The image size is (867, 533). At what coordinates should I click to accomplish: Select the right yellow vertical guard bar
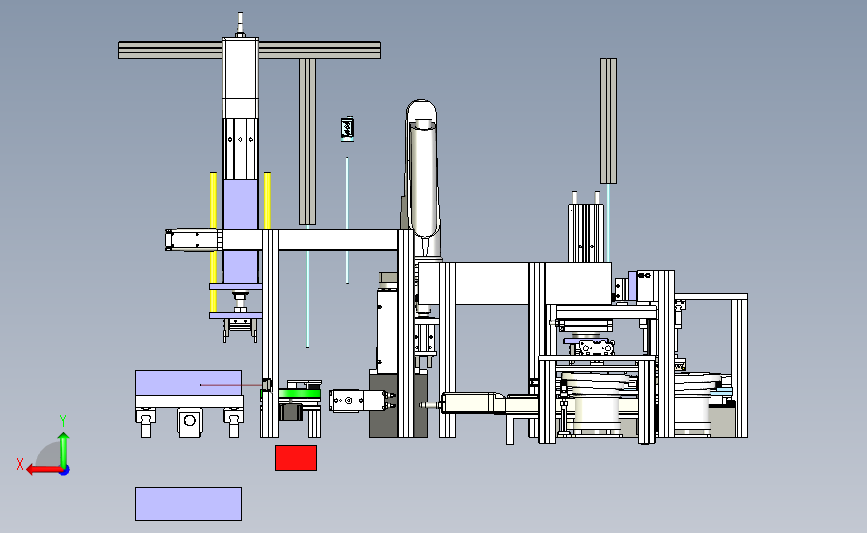[268, 200]
